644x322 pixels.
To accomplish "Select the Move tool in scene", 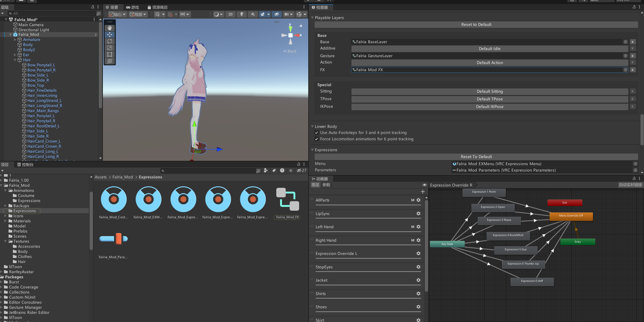I will coord(110,34).
